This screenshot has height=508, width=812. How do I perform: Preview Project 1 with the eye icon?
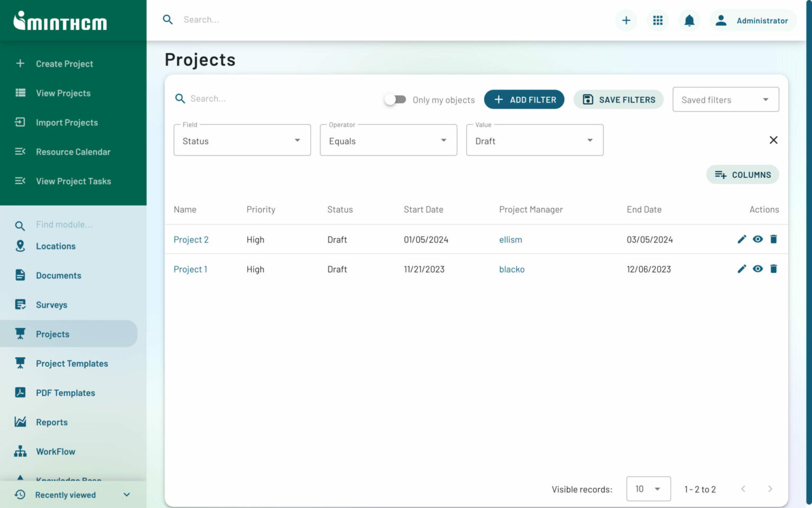tap(758, 269)
